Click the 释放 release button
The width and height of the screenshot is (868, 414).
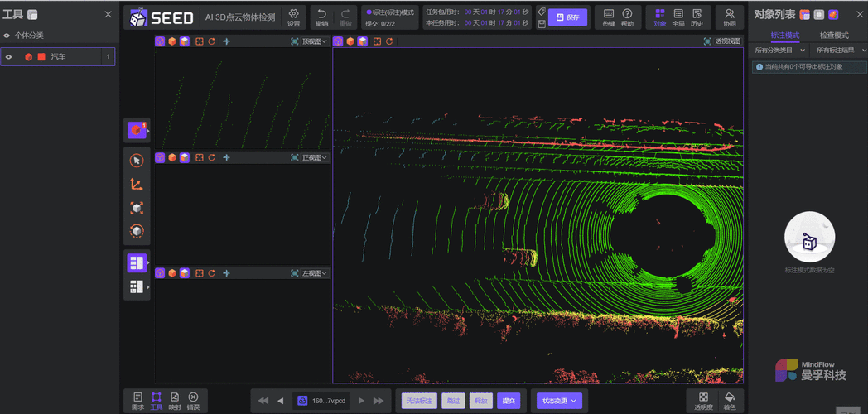click(x=481, y=401)
